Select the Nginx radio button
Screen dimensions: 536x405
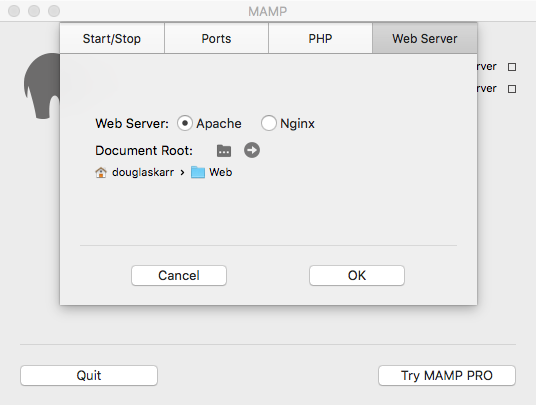click(269, 123)
